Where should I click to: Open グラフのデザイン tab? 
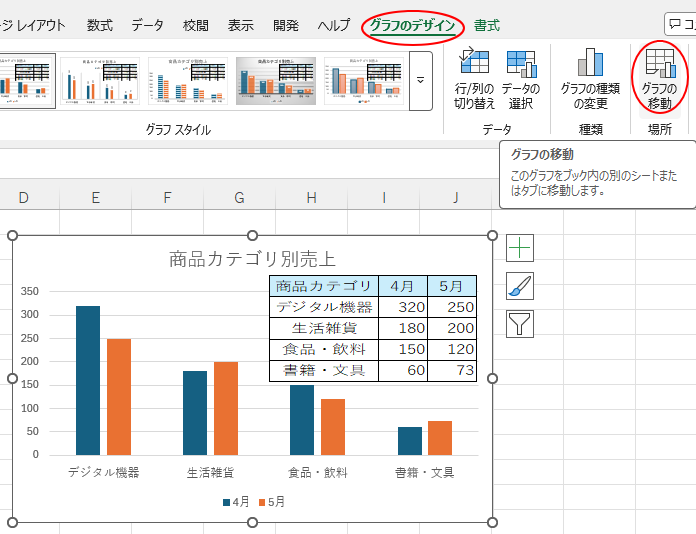point(412,25)
